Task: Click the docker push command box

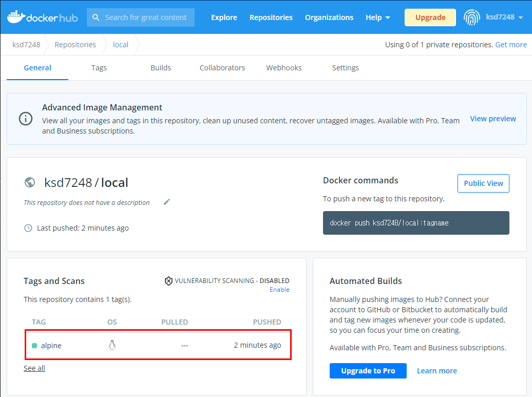Action: [416, 223]
